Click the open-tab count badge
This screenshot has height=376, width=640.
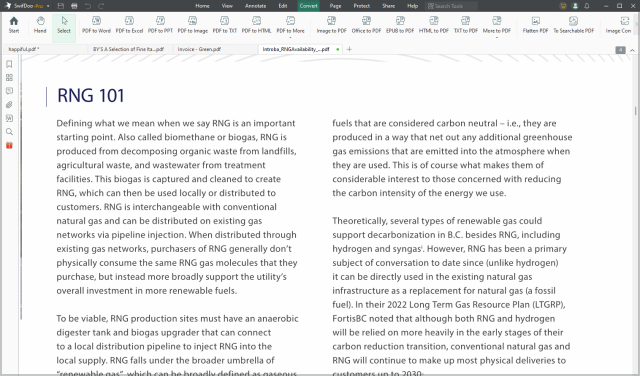[620, 50]
